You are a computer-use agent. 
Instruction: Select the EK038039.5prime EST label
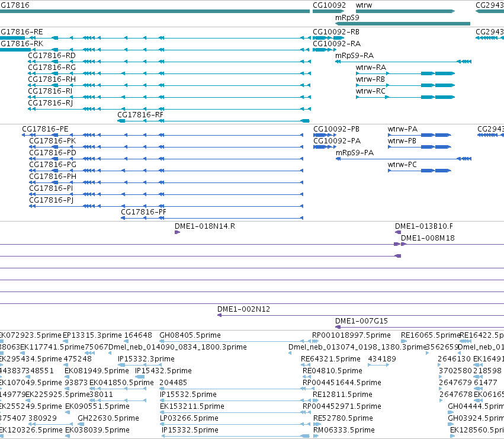(97, 430)
